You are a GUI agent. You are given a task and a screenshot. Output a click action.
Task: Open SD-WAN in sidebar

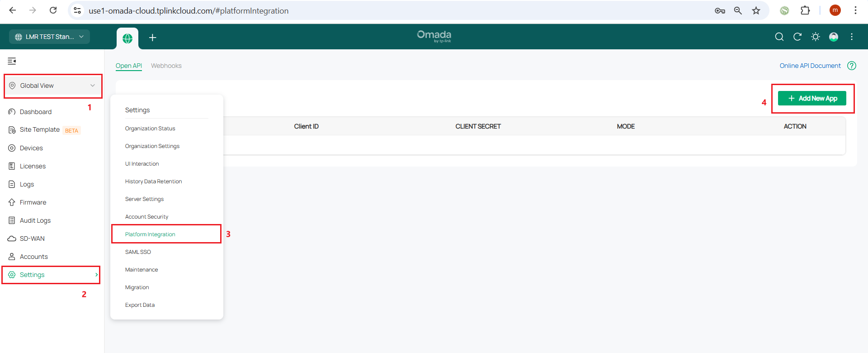(x=32, y=239)
